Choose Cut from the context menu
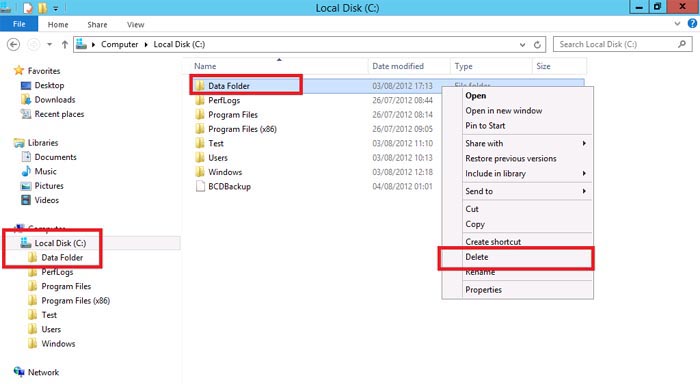This screenshot has width=700, height=384. [472, 209]
